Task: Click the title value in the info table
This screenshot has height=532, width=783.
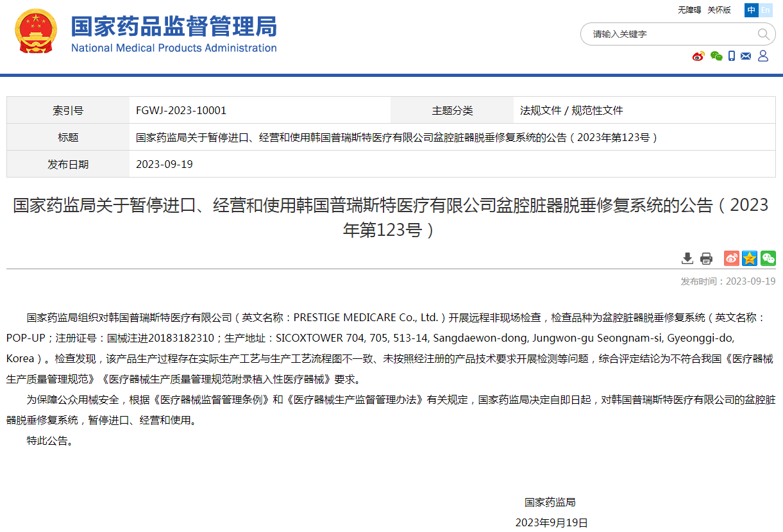Action: pos(397,137)
